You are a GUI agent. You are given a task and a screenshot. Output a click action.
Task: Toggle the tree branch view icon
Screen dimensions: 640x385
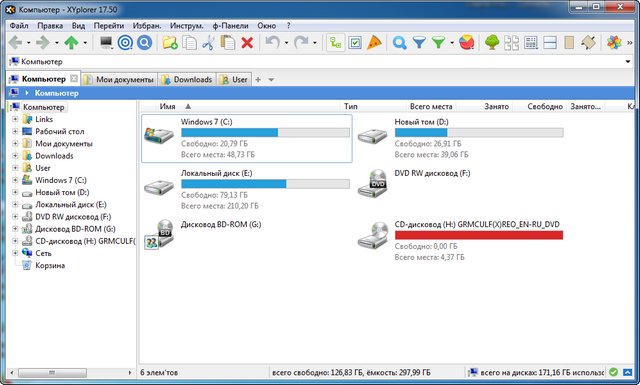point(336,42)
